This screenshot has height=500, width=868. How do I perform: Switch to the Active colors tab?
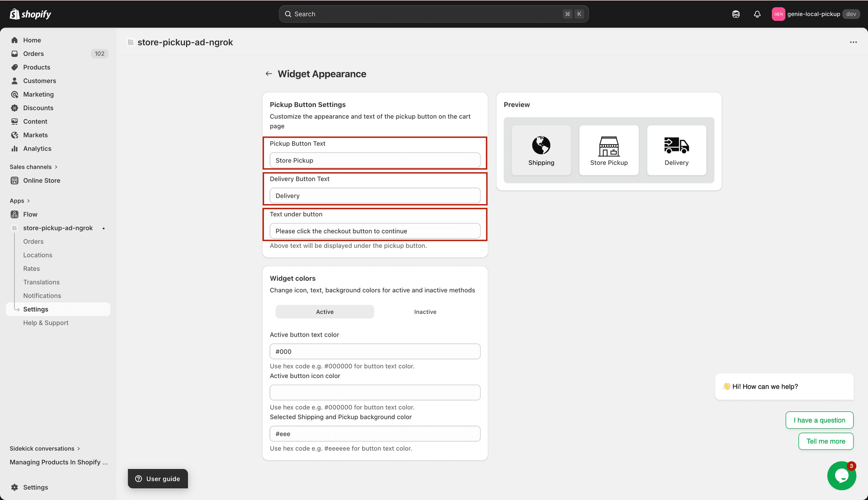point(324,312)
